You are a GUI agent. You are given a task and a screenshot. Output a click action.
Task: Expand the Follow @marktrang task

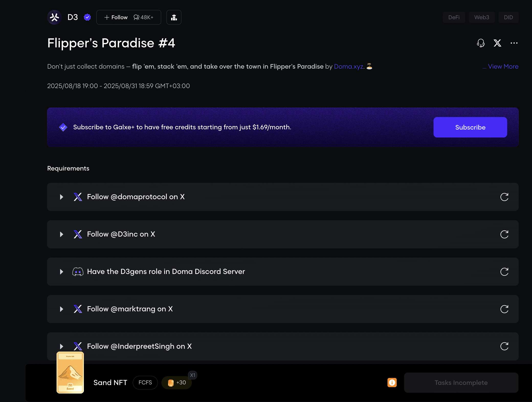[x=61, y=309]
